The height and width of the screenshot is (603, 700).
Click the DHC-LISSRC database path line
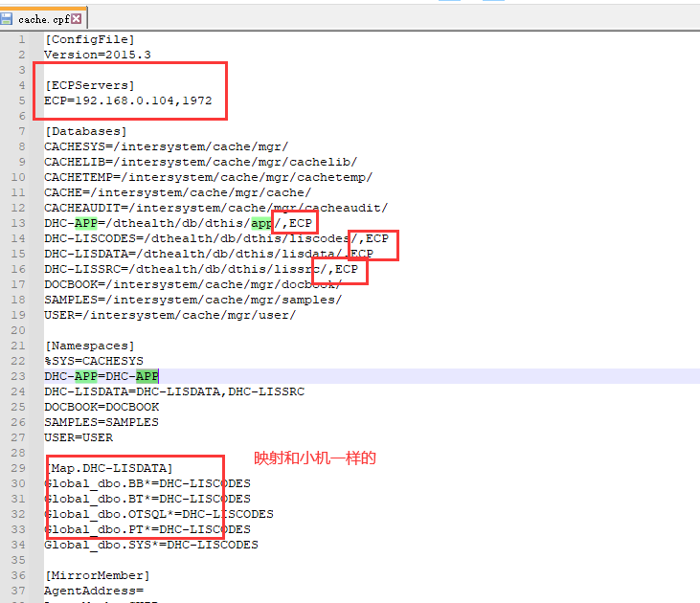click(x=201, y=269)
